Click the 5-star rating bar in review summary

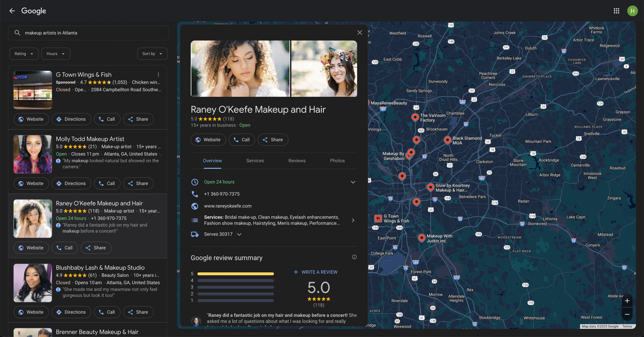click(235, 274)
